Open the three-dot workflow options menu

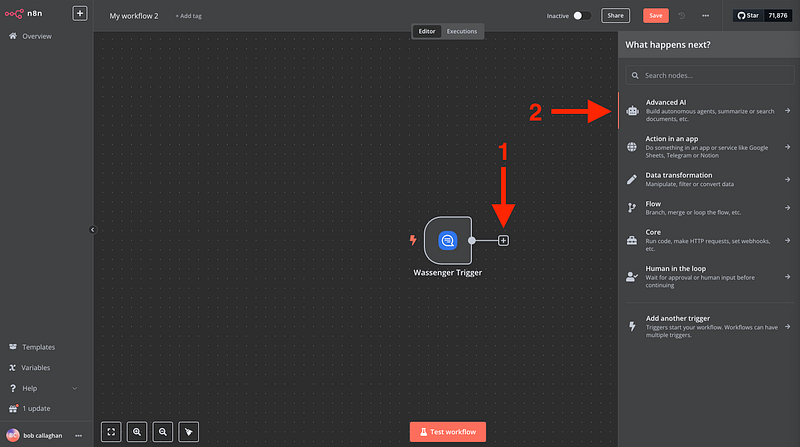click(705, 16)
